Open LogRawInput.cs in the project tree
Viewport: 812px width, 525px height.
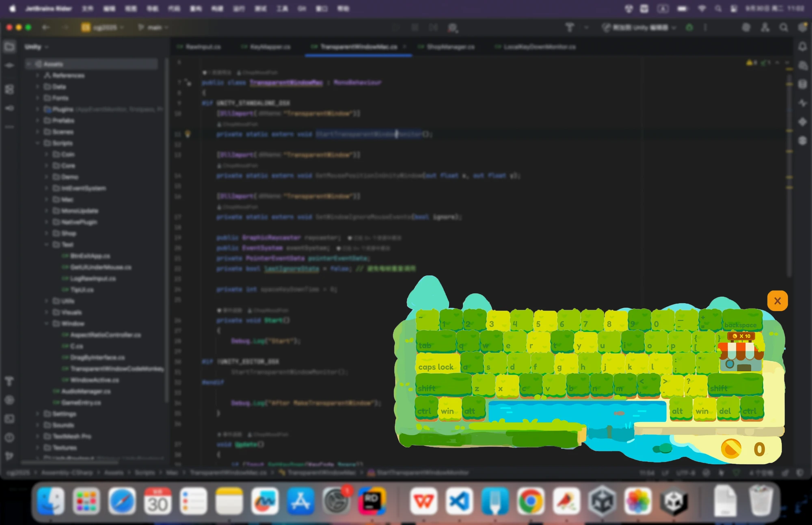(x=93, y=279)
